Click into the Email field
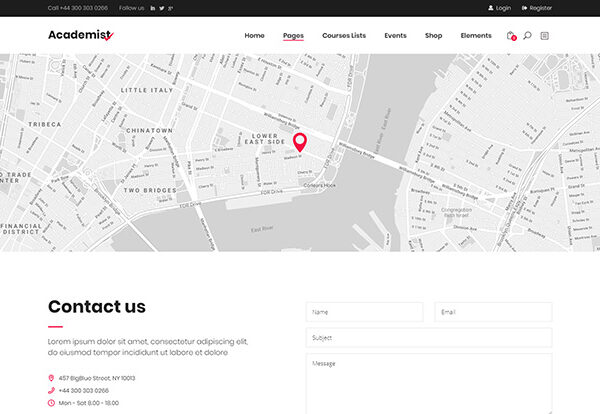Viewport: 600px width, 414px height. click(493, 312)
